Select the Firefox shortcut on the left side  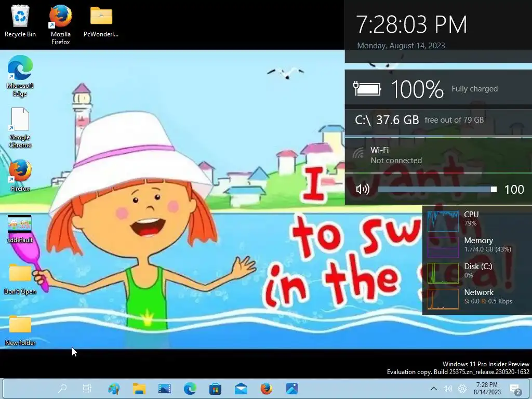click(x=20, y=176)
